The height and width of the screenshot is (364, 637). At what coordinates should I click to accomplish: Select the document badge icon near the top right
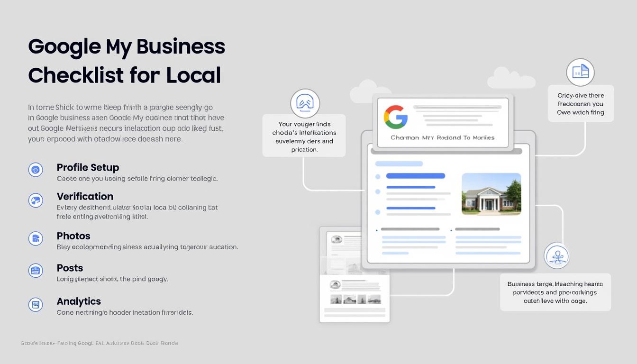tap(580, 72)
